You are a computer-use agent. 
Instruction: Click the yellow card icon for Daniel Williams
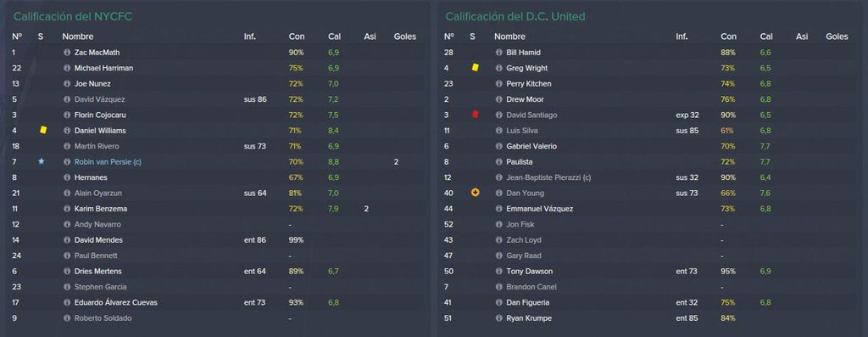click(x=43, y=130)
